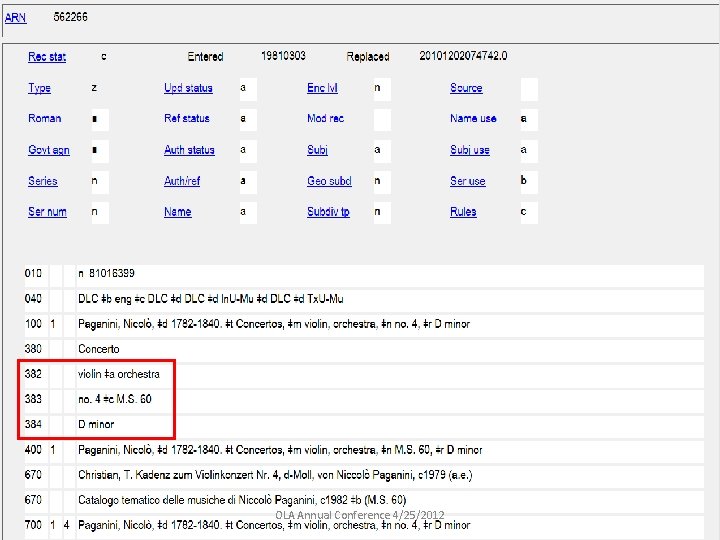This screenshot has width=720, height=540.
Task: Click the Rec stat link
Action: 47,56
